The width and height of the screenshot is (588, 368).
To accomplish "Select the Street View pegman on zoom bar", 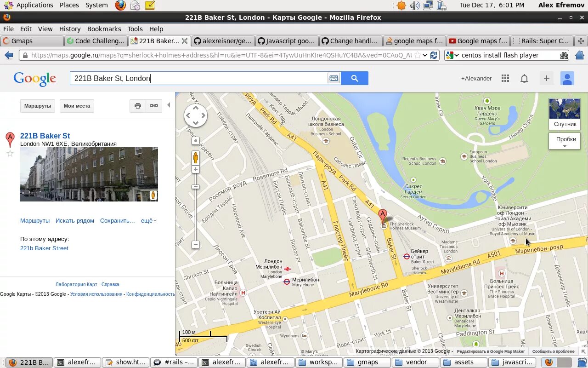I will [196, 158].
